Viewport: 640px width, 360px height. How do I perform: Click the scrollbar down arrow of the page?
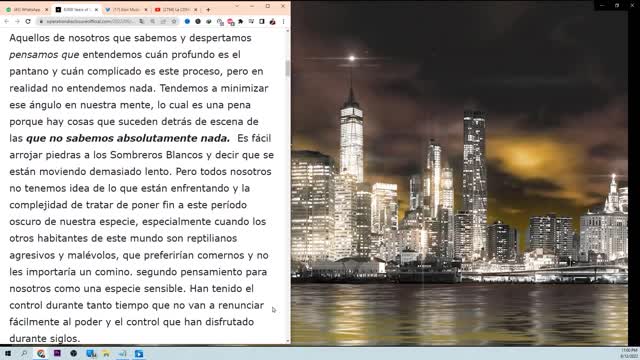288,340
